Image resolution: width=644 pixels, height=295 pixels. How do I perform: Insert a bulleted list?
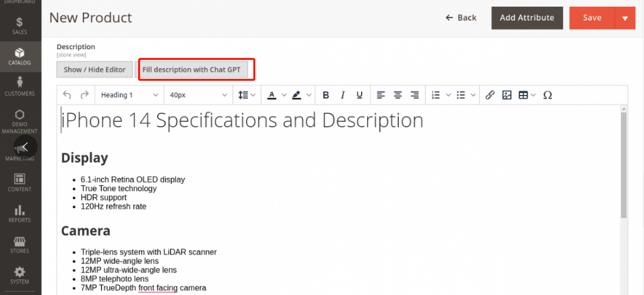click(x=461, y=96)
